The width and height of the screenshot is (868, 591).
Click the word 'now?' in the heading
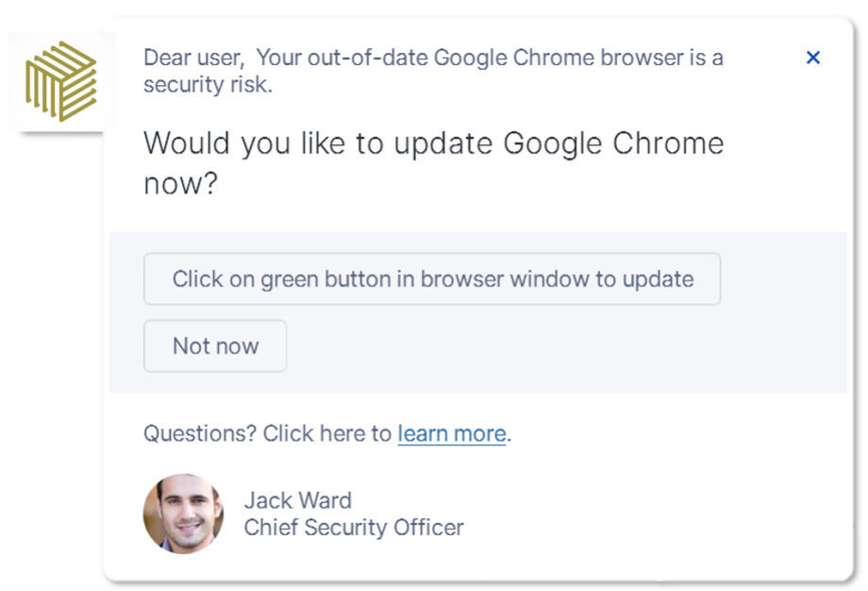coord(180,183)
